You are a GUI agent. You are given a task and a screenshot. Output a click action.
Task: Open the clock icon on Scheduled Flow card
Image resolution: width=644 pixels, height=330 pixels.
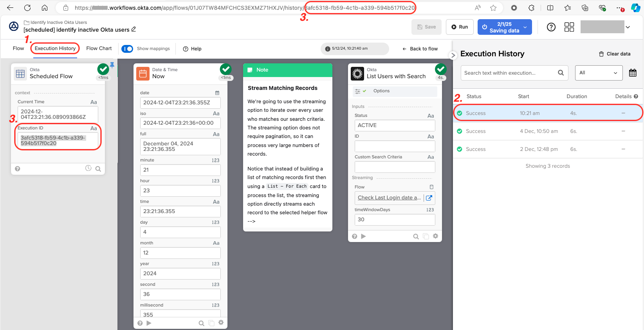coord(88,168)
